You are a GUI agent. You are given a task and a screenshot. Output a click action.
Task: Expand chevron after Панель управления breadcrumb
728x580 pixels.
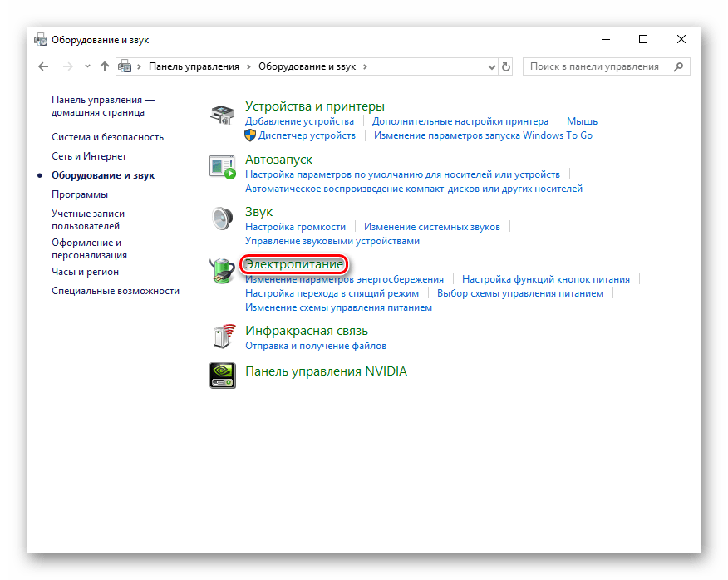(248, 66)
